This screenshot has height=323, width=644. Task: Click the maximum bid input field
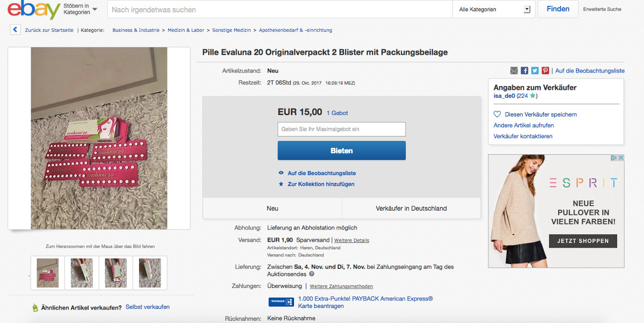[341, 129]
